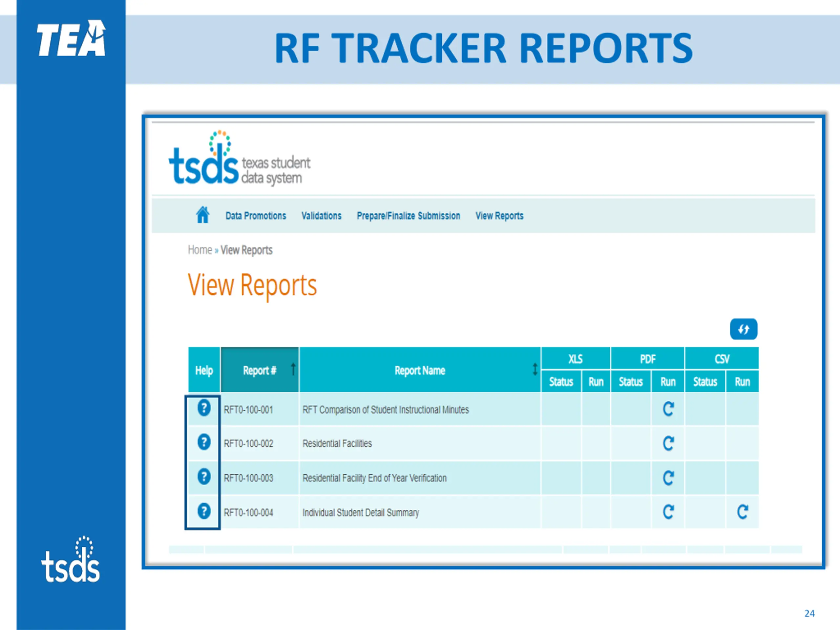Run PDF for Residential Facility End of Year Verification
The height and width of the screenshot is (630, 840).
pos(668,478)
